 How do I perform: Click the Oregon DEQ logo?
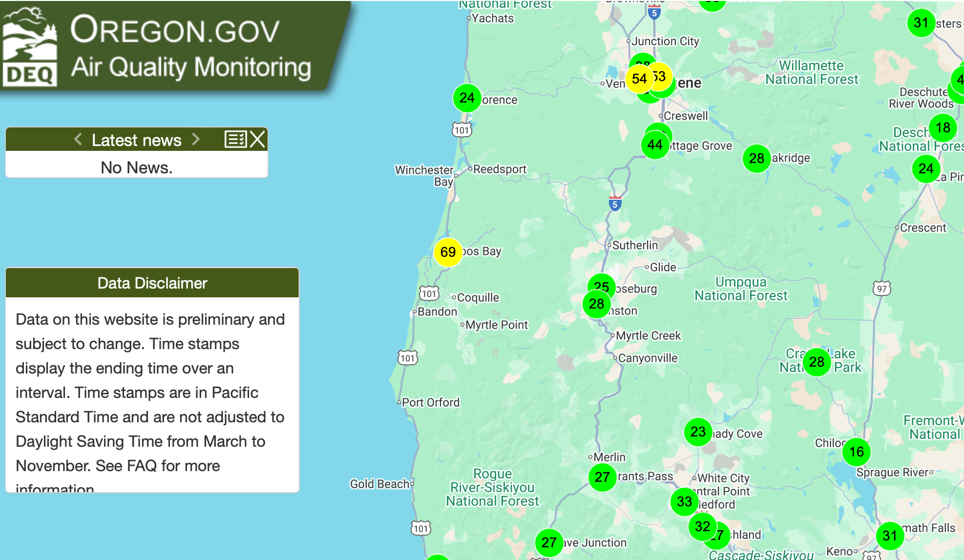coord(29,46)
